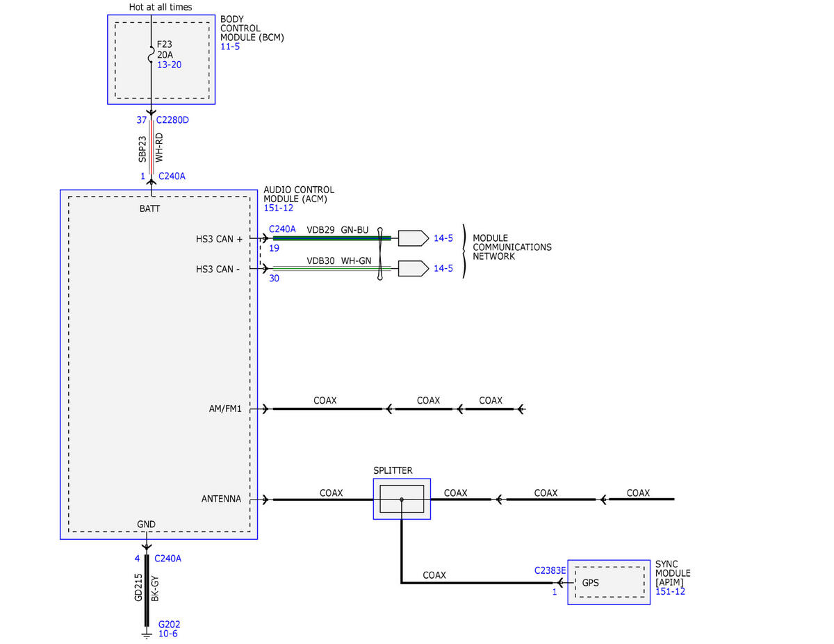Click the C240A connector label above ACM

coord(172,176)
